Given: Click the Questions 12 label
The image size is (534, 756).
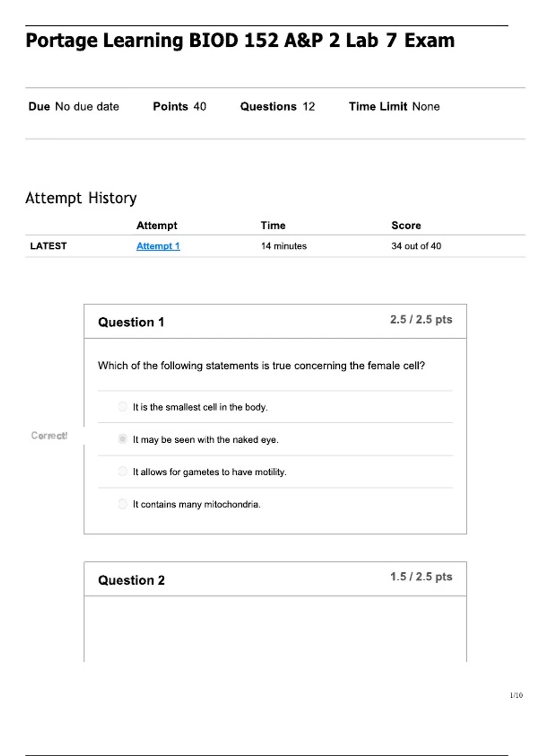Looking at the screenshot, I should click(x=277, y=107).
